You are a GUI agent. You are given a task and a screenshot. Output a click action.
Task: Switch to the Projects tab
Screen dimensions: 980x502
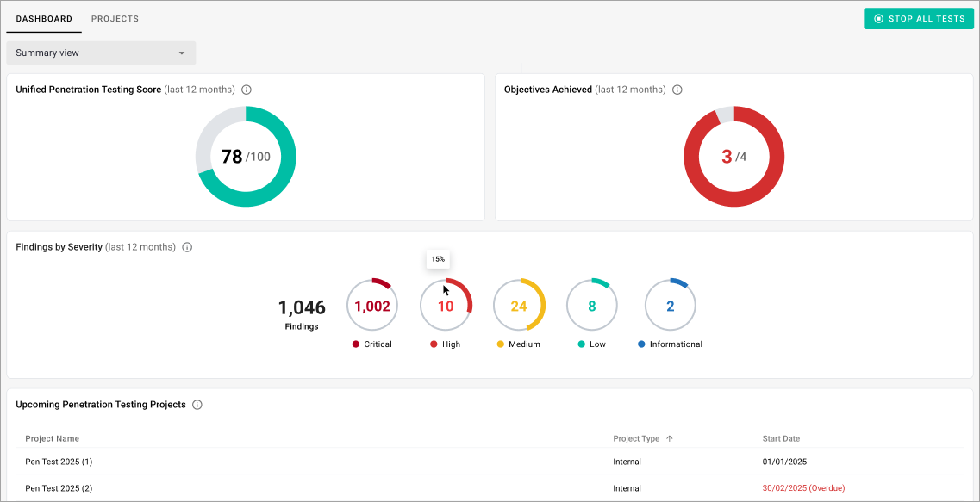pos(115,18)
